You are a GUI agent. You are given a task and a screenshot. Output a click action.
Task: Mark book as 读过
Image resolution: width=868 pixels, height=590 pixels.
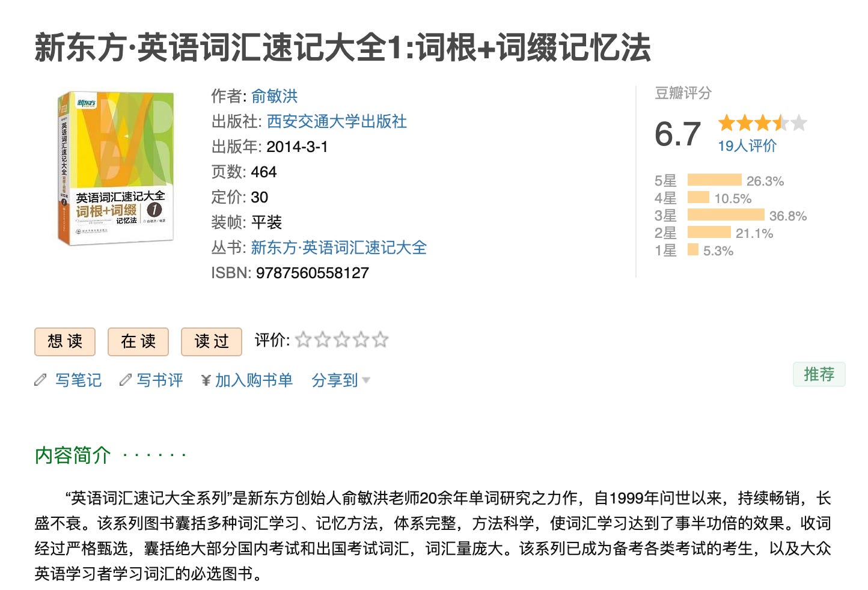pos(212,341)
